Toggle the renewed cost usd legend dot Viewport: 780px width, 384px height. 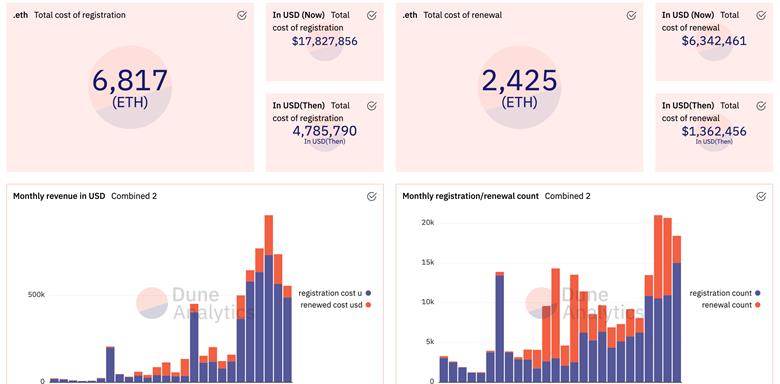pos(368,305)
